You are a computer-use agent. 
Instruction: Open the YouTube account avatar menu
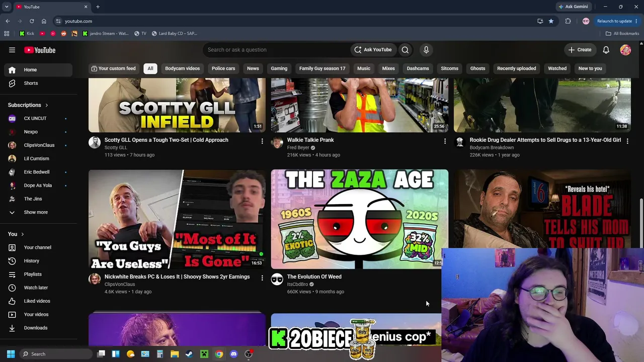click(625, 50)
